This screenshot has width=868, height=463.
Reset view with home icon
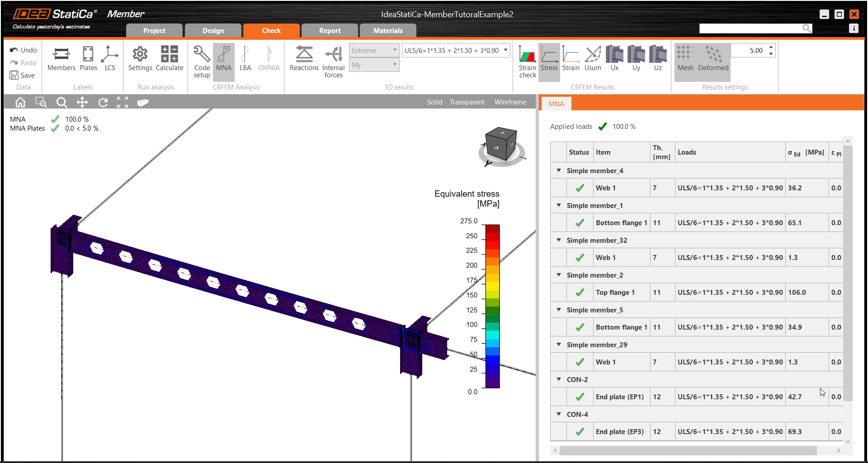(20, 103)
